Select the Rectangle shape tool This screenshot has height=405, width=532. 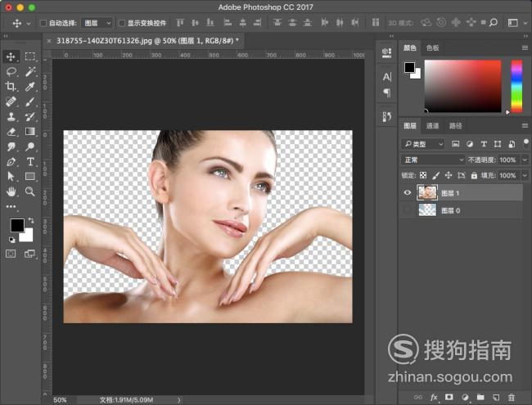point(29,177)
